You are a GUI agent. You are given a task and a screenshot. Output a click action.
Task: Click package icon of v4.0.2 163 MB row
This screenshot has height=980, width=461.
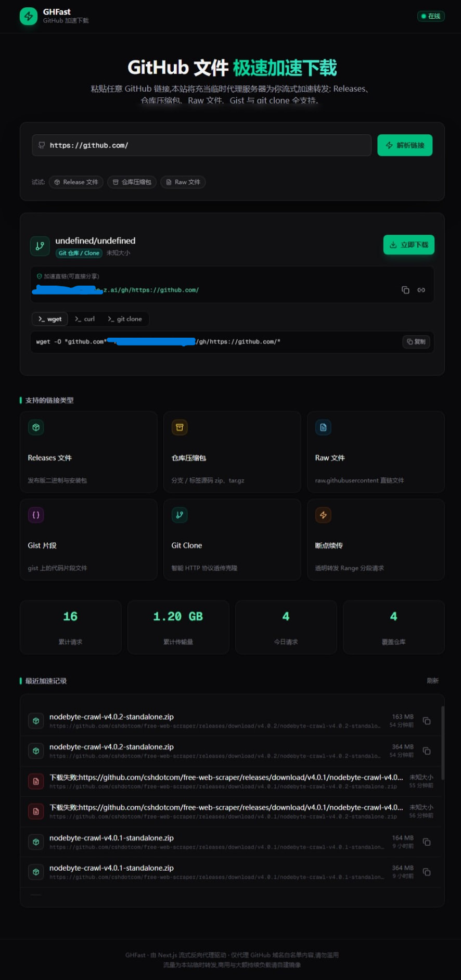[36, 721]
